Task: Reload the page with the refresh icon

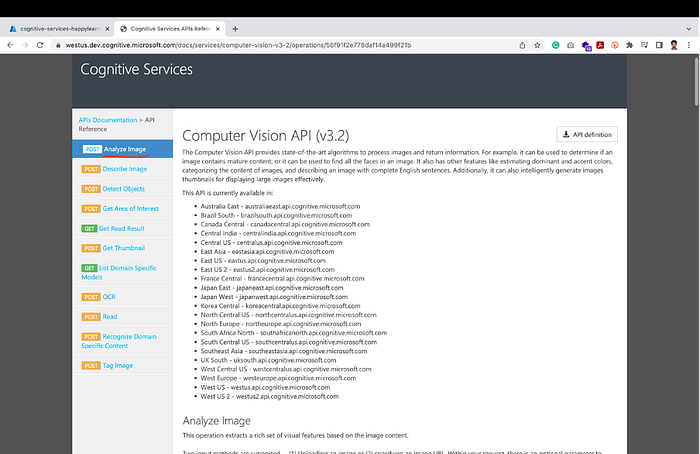Action: coord(40,45)
